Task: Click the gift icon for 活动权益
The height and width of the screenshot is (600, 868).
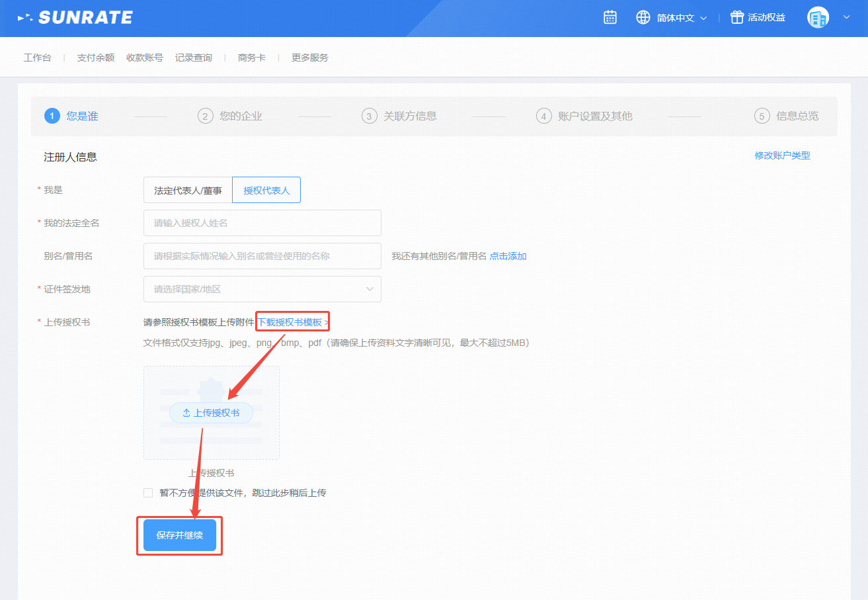Action: click(736, 18)
